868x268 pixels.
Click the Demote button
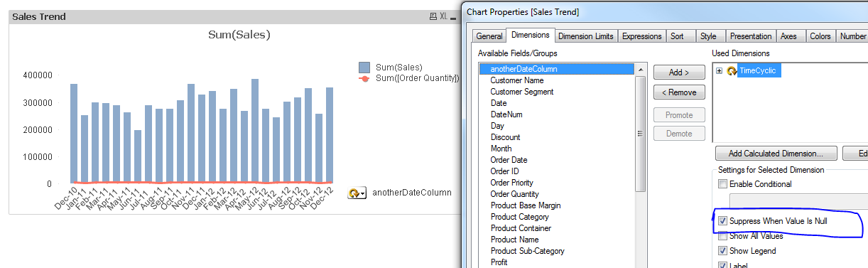point(679,133)
